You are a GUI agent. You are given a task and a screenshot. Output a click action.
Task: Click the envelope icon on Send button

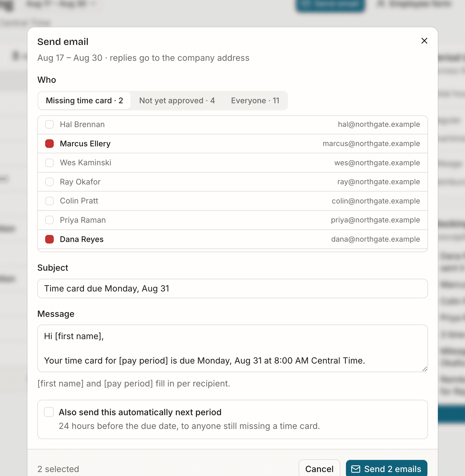pos(356,469)
